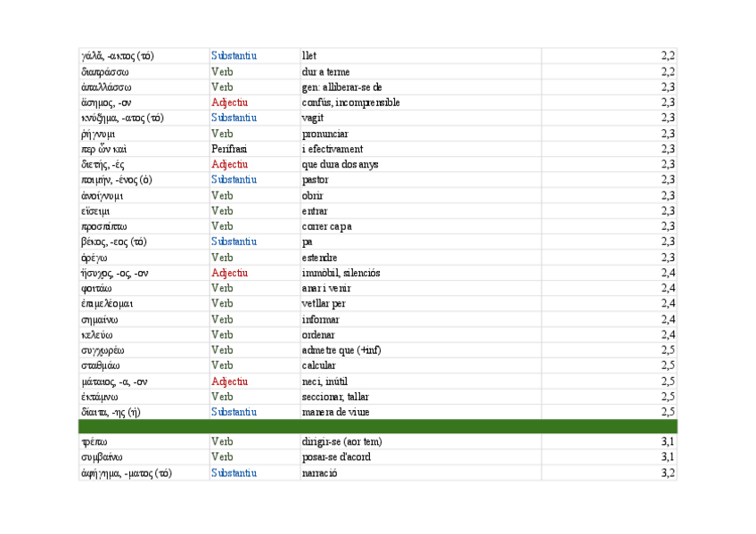Select the cell reading 'que dura dos anys'

(x=341, y=165)
